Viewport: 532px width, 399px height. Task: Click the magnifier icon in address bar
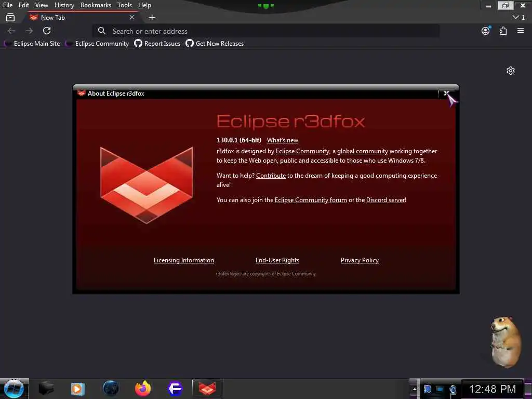(101, 31)
